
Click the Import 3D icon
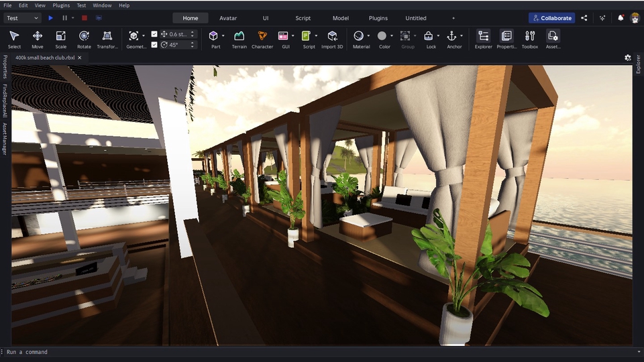pos(332,39)
